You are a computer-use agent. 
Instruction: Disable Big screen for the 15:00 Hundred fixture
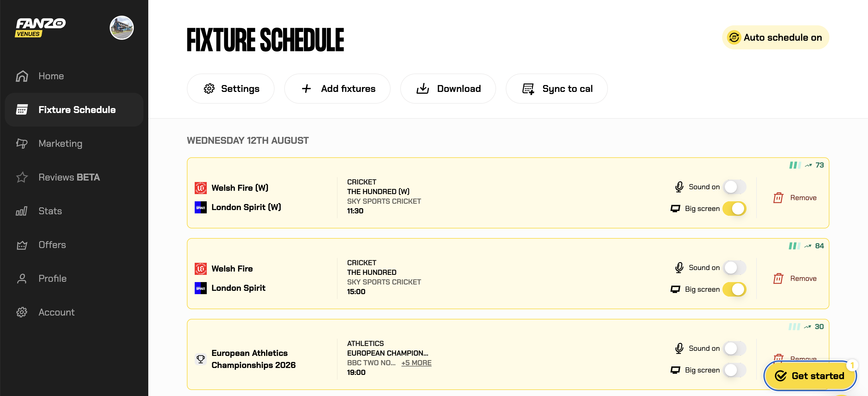tap(734, 289)
